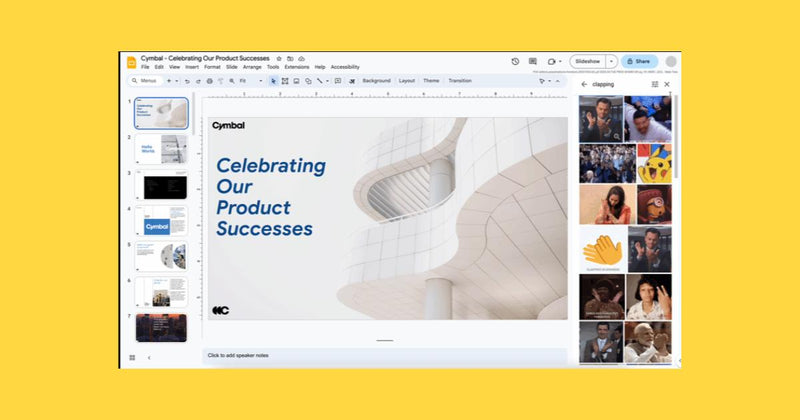The height and width of the screenshot is (420, 800).
Task: Click the move-to-folder icon beside the title
Action: point(290,59)
